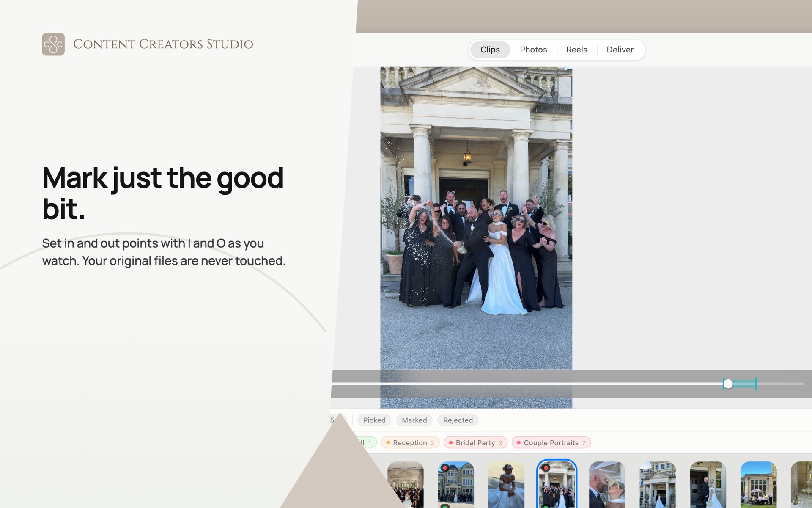Select the couple under veil close-up thumbnail

[x=607, y=485]
